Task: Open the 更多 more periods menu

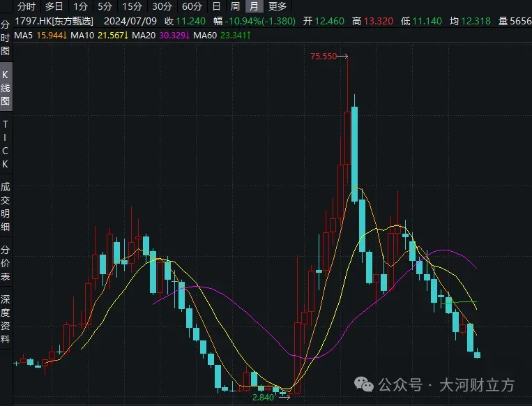Action: 277,6
